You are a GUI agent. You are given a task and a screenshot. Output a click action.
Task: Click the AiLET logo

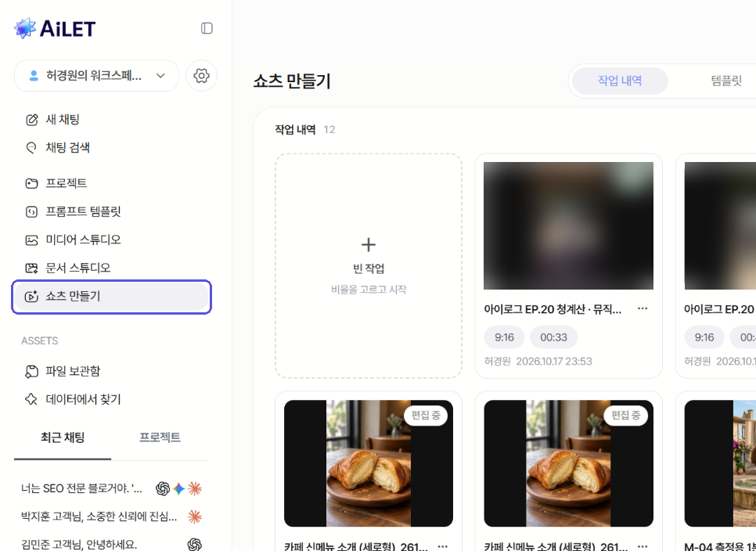[x=55, y=28]
